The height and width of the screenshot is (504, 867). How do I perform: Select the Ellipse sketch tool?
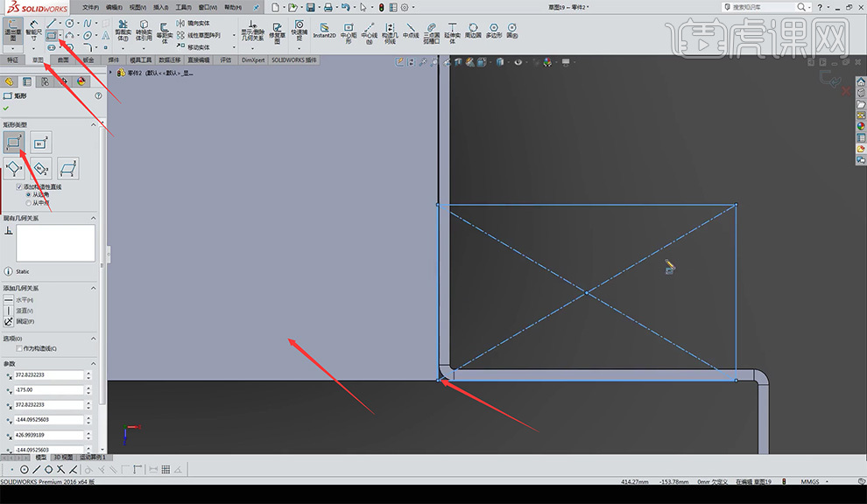pos(88,35)
